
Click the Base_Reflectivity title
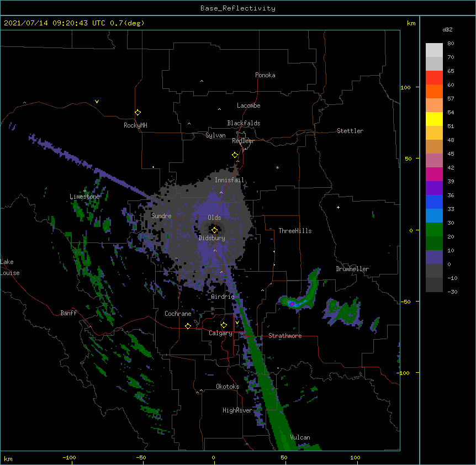(238, 8)
